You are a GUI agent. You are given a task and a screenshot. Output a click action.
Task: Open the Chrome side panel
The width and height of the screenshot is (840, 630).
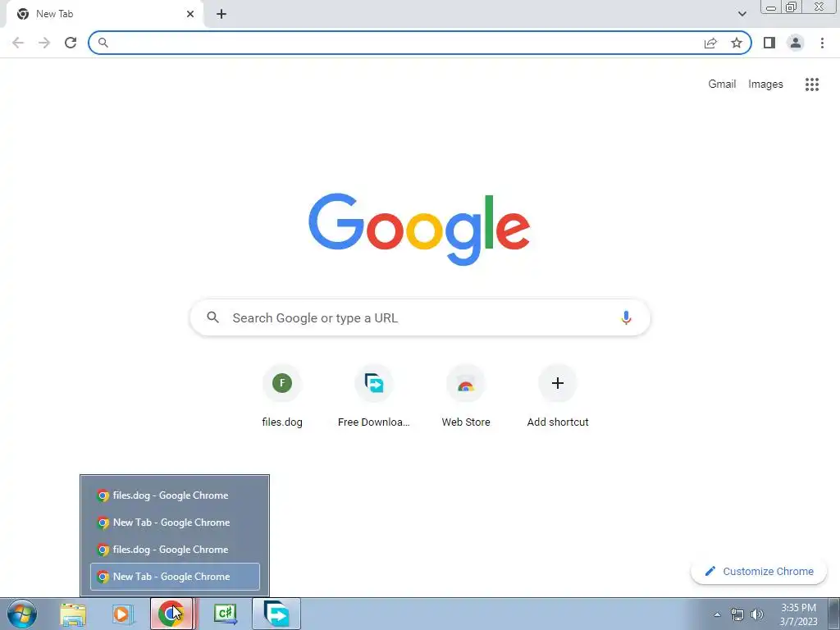click(x=769, y=43)
